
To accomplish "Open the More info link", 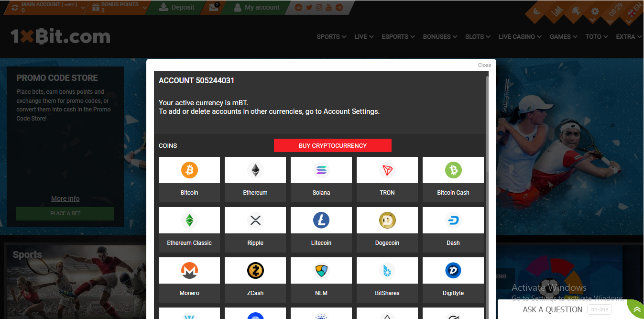I will (x=65, y=198).
